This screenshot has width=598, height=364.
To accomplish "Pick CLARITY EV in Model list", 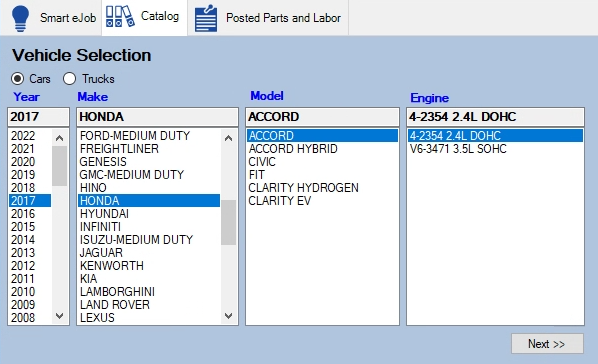I will click(x=322, y=201).
